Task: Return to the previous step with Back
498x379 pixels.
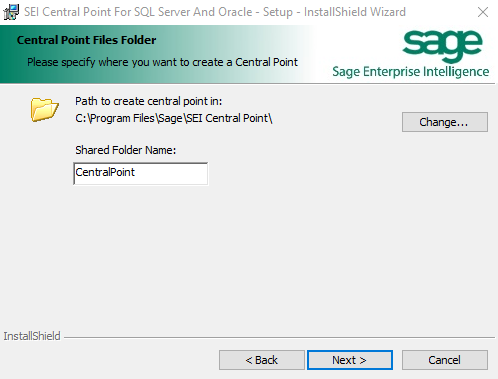Action: [x=262, y=360]
